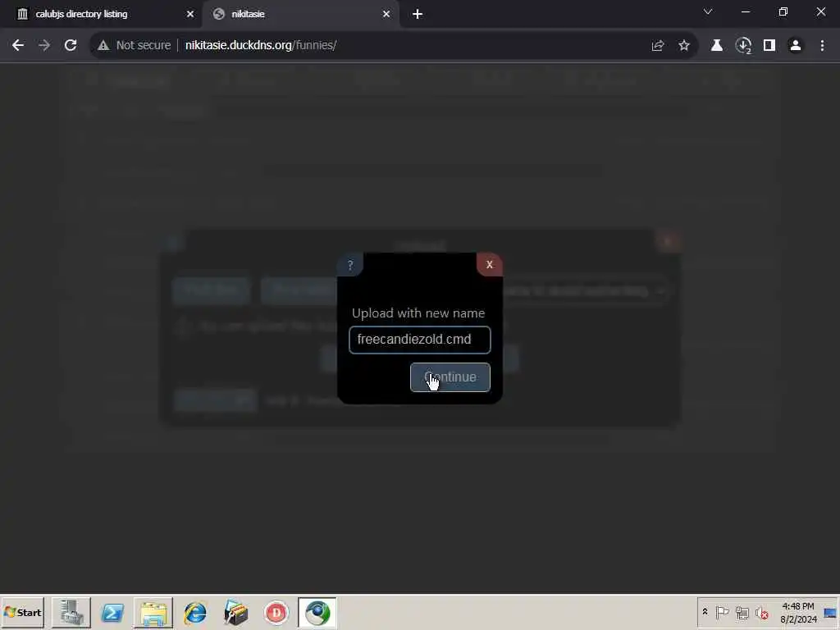Screen dimensions: 840x630
Task: Open the profile account menu
Action: pos(796,46)
